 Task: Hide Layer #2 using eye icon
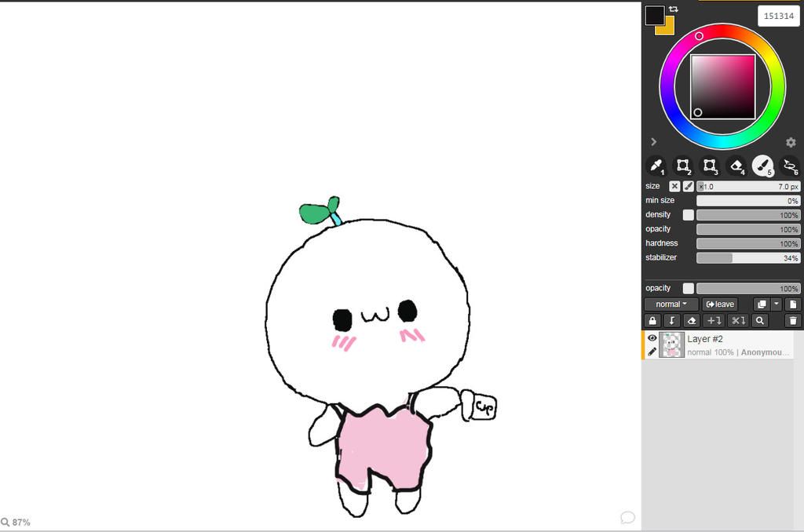pyautogui.click(x=652, y=338)
